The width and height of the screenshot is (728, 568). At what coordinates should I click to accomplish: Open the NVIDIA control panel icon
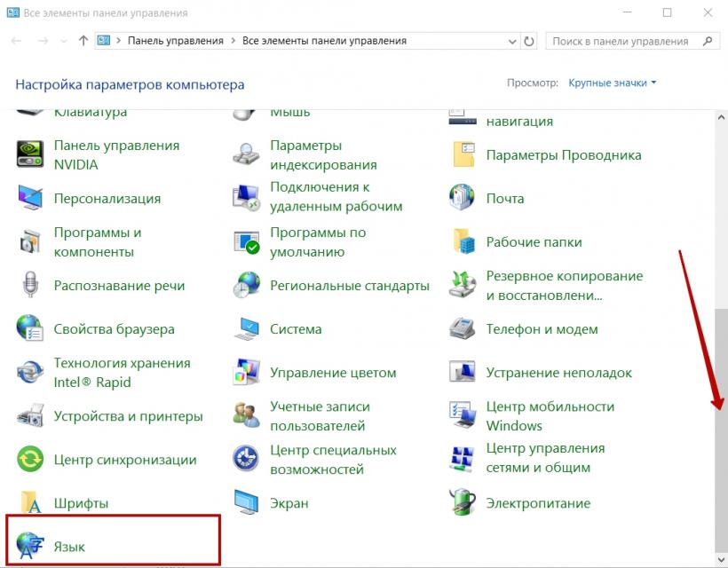(x=30, y=154)
